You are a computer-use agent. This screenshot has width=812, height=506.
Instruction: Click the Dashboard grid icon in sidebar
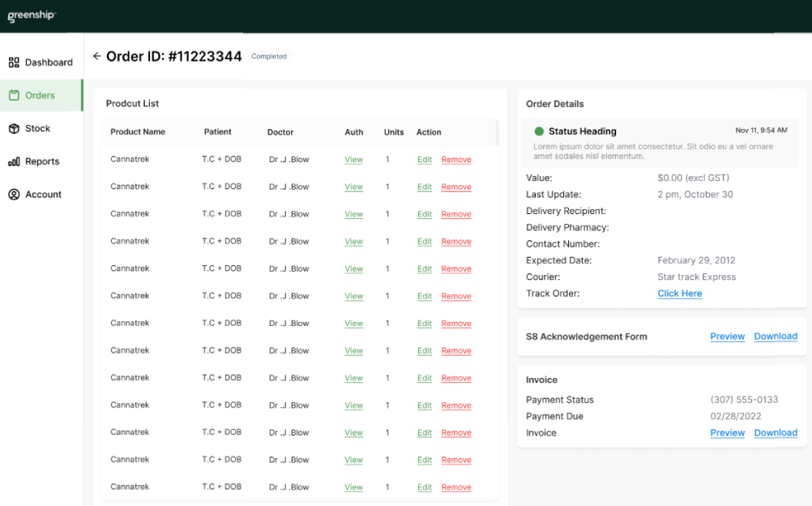coord(14,62)
